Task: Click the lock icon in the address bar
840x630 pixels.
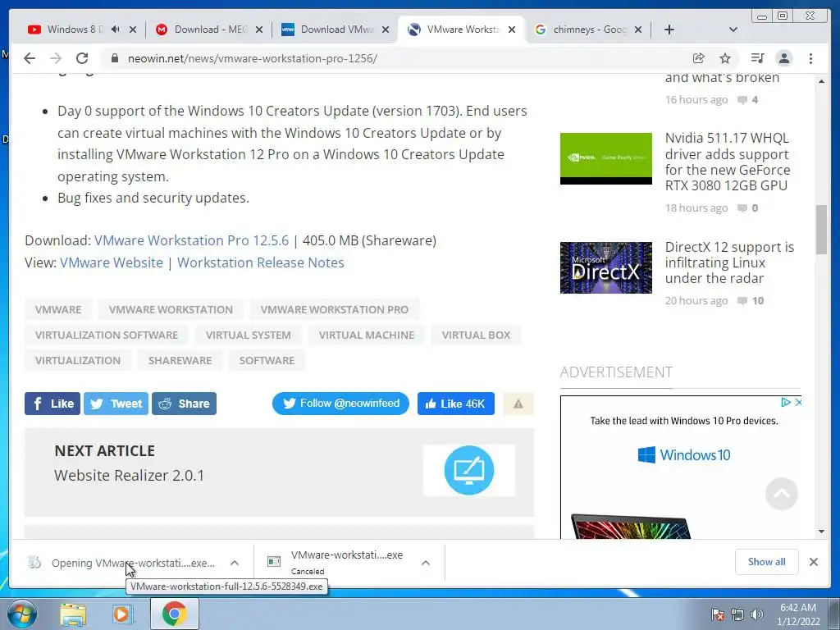Action: [114, 58]
